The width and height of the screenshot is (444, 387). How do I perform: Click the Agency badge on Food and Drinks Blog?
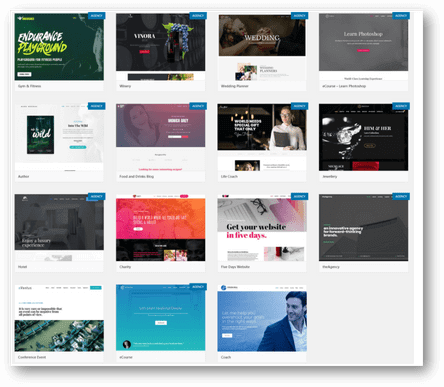click(x=198, y=106)
